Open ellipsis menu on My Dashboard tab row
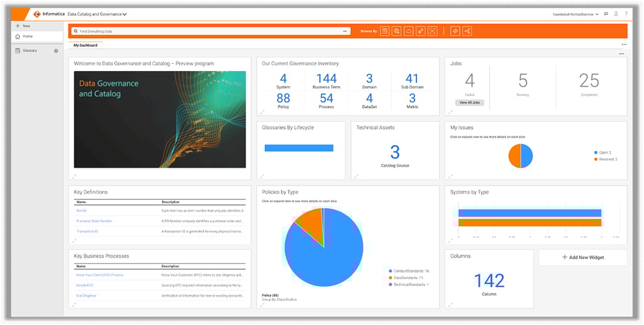Image resolution: width=644 pixels, height=325 pixels. [x=624, y=45]
